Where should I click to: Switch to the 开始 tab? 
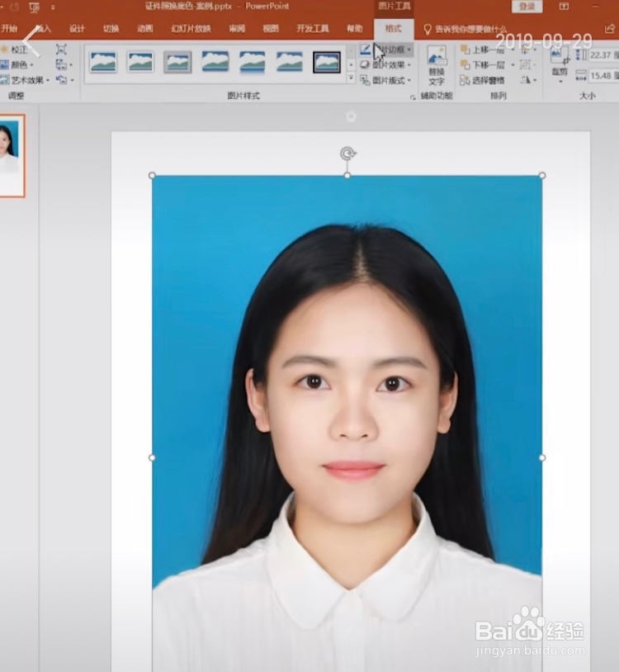[9, 29]
